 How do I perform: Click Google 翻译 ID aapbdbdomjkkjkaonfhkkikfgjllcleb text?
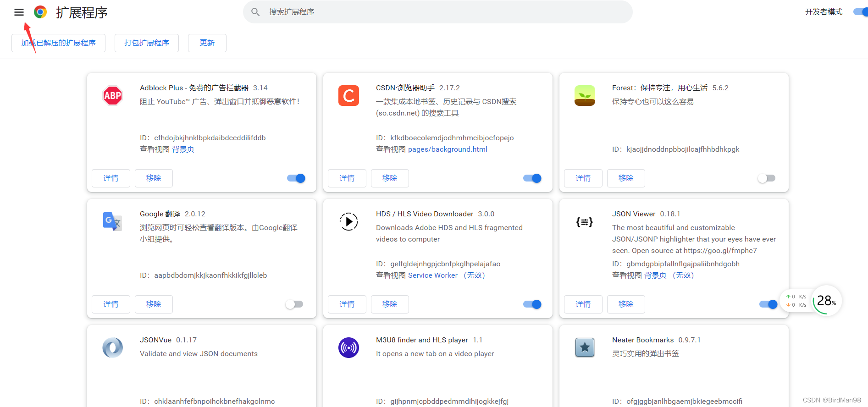(x=204, y=275)
